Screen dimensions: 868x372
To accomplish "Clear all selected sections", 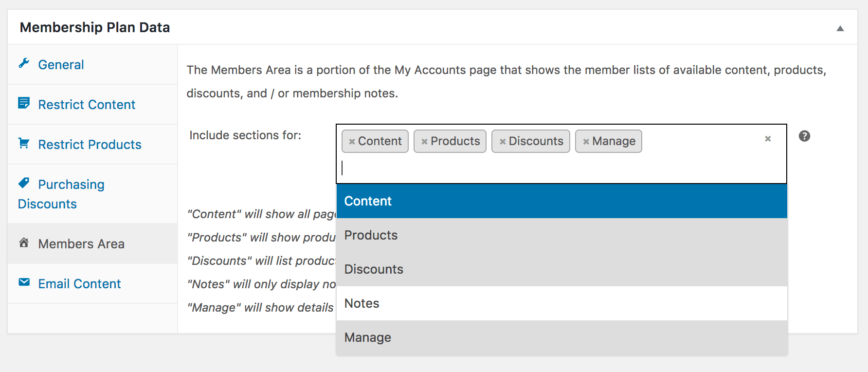I will pyautogui.click(x=768, y=139).
